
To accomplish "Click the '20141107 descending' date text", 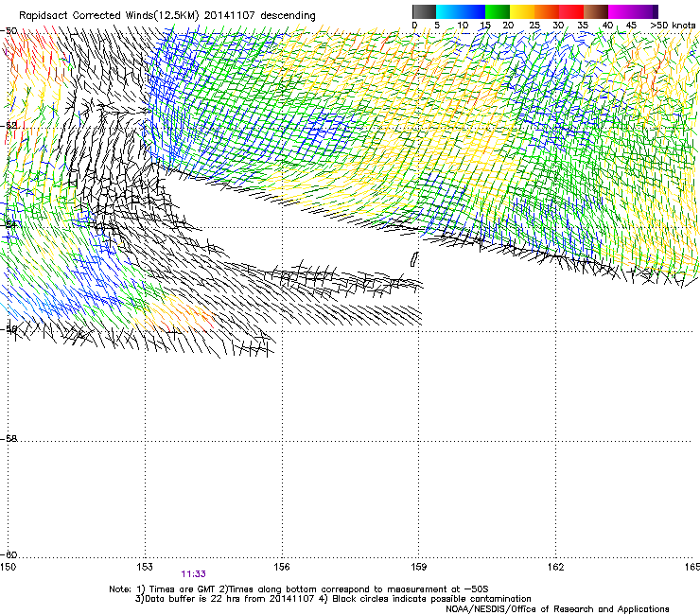I will click(x=260, y=16).
